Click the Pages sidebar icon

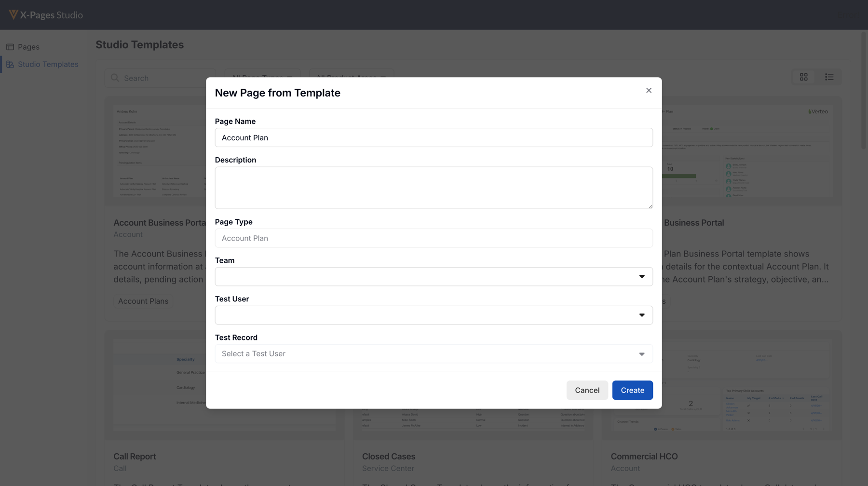10,47
